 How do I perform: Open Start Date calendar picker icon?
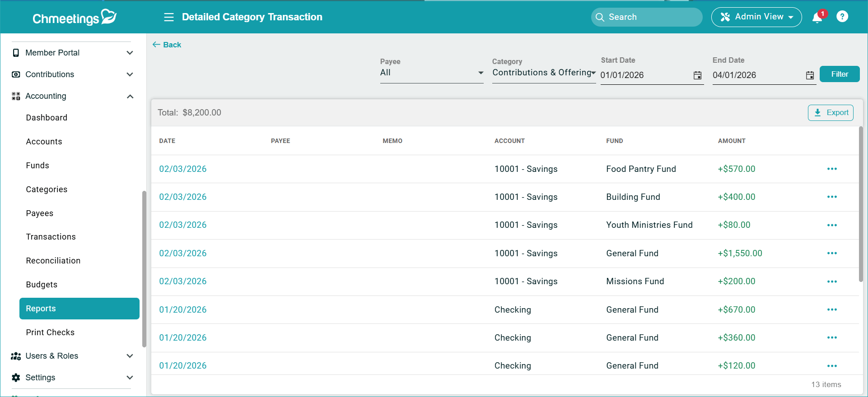click(698, 75)
